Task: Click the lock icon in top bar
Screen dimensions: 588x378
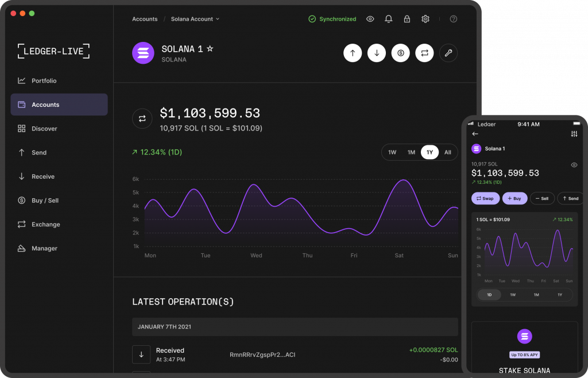Action: tap(407, 19)
